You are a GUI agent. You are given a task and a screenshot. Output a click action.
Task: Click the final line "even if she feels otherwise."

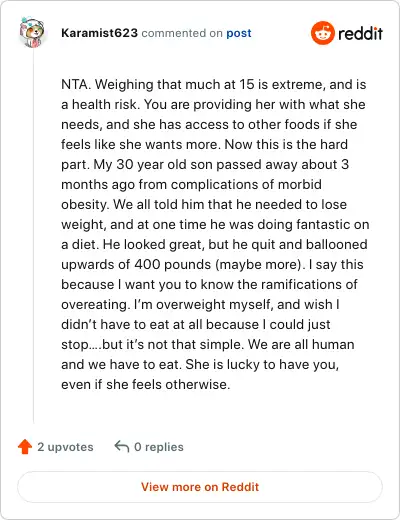(146, 384)
